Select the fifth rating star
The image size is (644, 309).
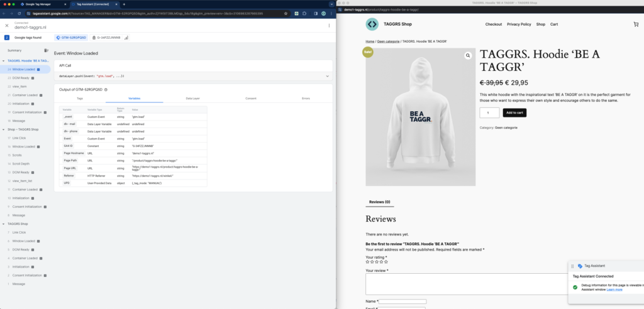click(386, 262)
